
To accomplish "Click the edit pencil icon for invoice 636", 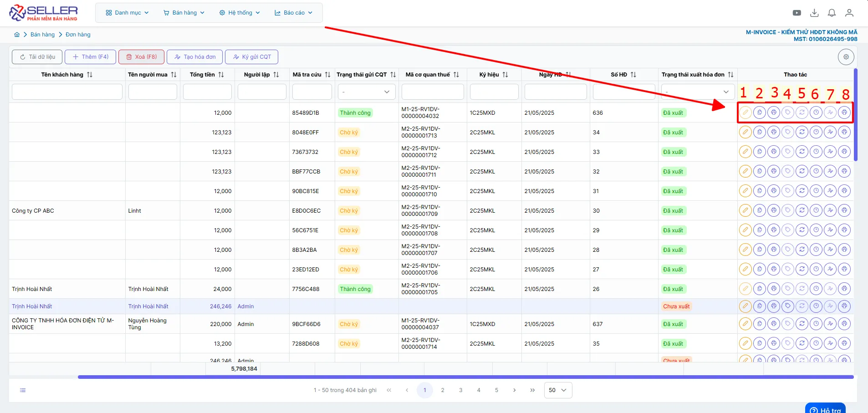I will pos(745,112).
